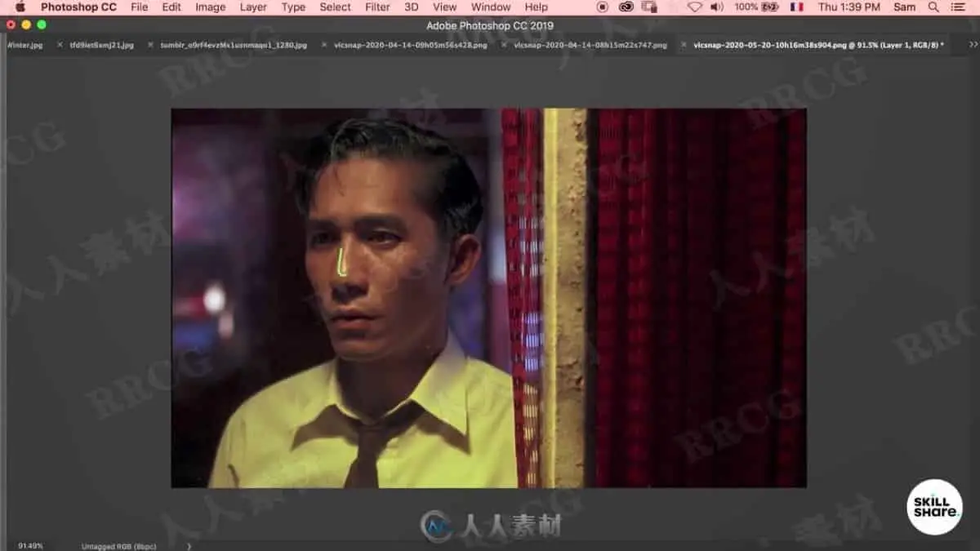Open the Image menu
Image resolution: width=980 pixels, height=551 pixels.
210,7
